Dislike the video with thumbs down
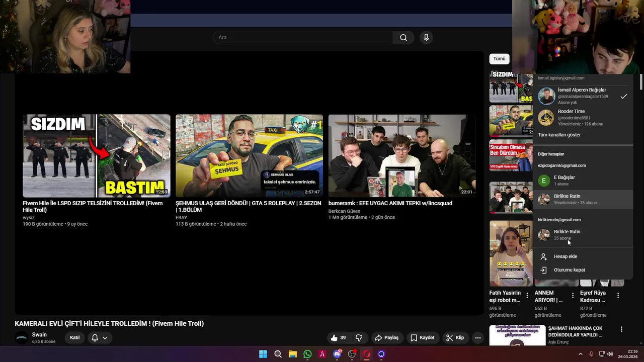 359,338
